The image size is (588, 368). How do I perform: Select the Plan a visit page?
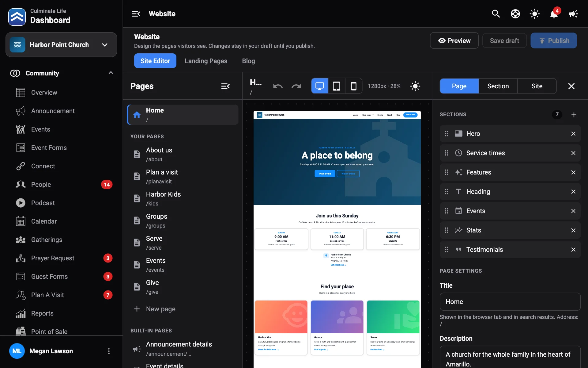[183, 176]
